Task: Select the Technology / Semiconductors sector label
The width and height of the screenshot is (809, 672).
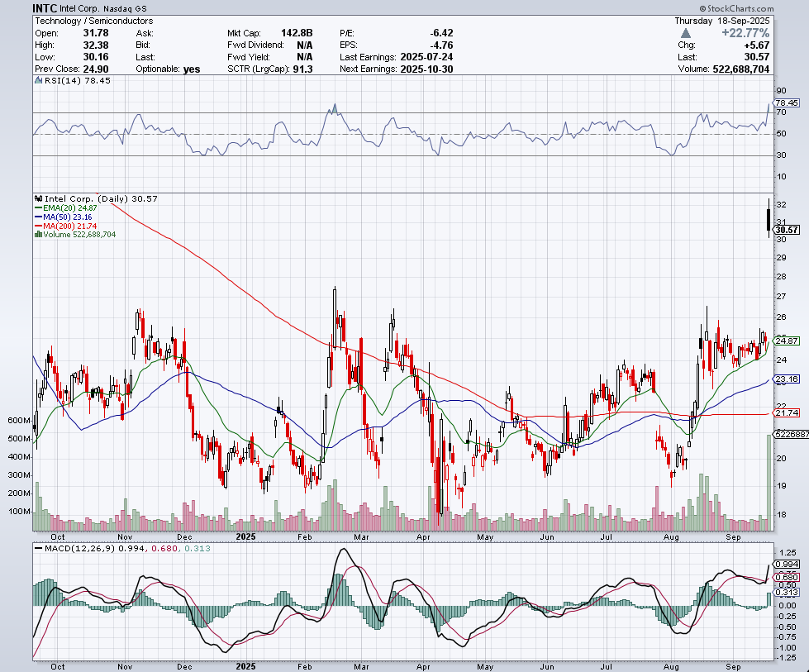Action: pos(94,21)
